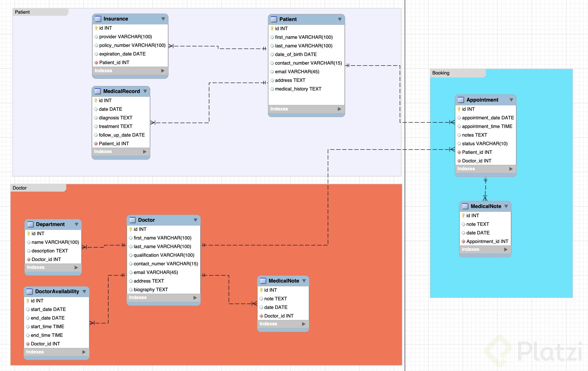Click the MedicalRecord table icon

click(x=98, y=91)
